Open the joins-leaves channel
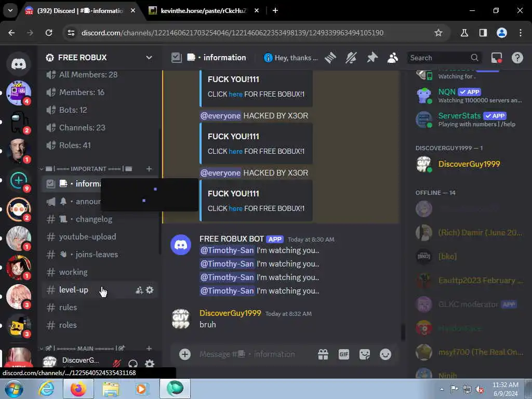The width and height of the screenshot is (532, 399). tap(100, 255)
